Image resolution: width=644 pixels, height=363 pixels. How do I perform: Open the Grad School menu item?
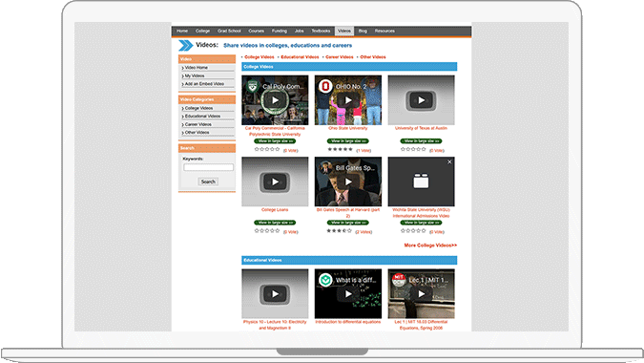(229, 31)
